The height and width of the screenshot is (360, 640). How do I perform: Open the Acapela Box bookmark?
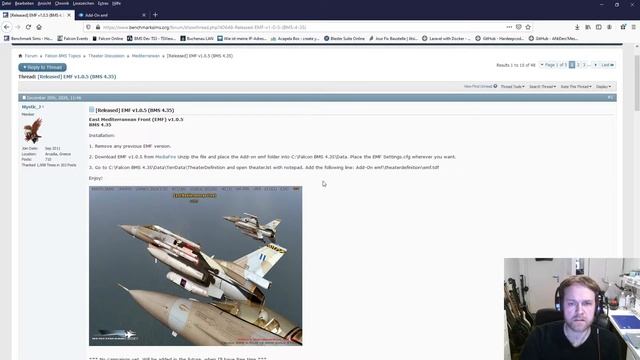(295, 38)
